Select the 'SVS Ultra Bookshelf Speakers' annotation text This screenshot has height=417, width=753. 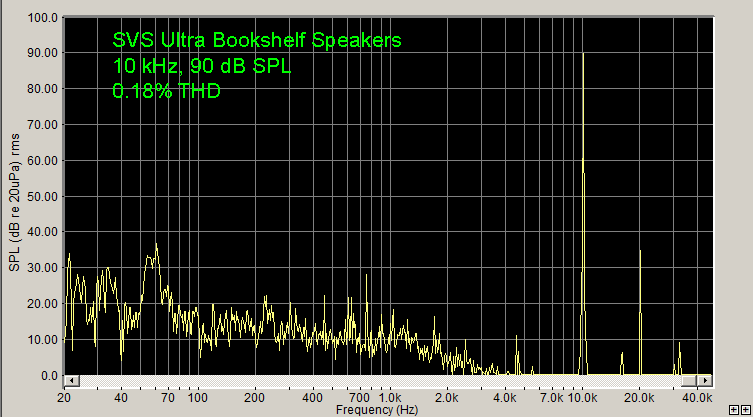click(x=257, y=41)
